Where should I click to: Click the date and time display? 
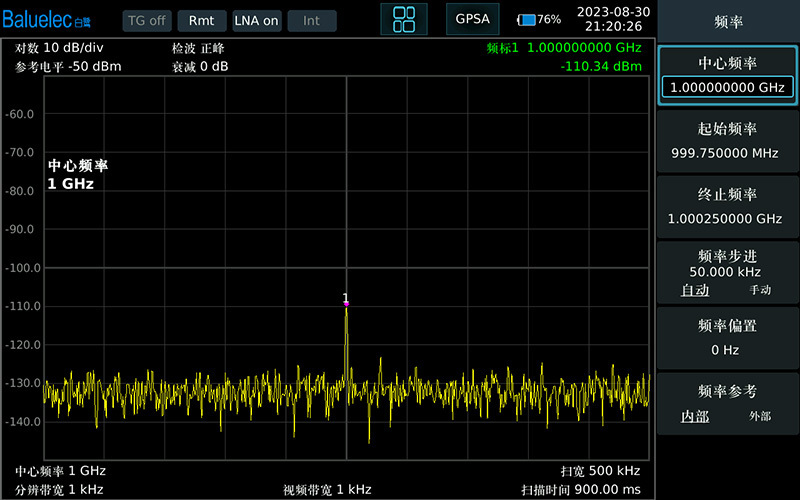click(x=613, y=19)
